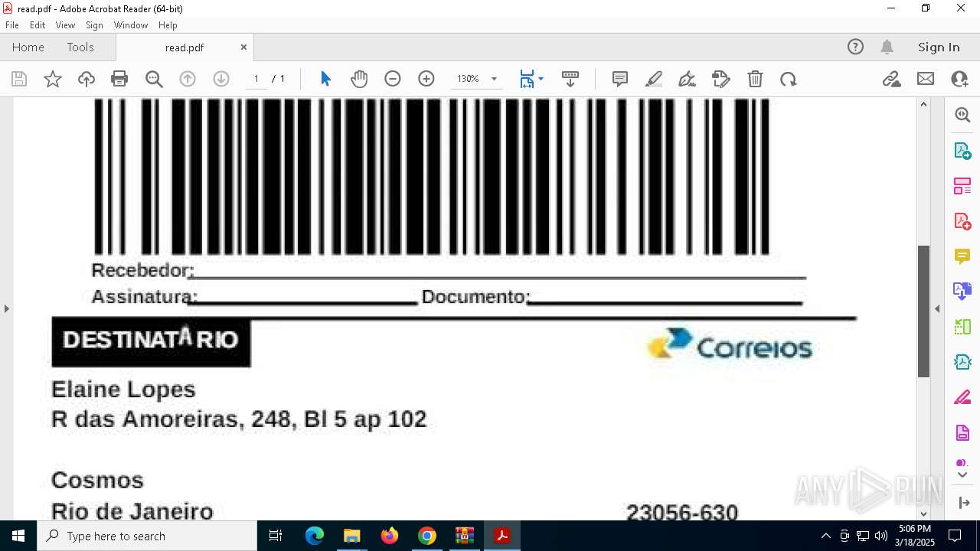Open the Create PDF sidebar tool
980x551 pixels.
click(962, 221)
